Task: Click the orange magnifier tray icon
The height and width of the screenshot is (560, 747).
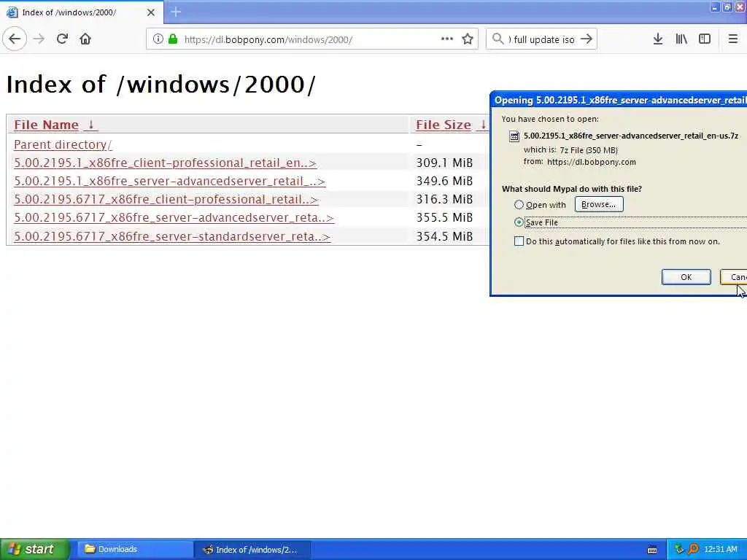Action: (x=694, y=549)
